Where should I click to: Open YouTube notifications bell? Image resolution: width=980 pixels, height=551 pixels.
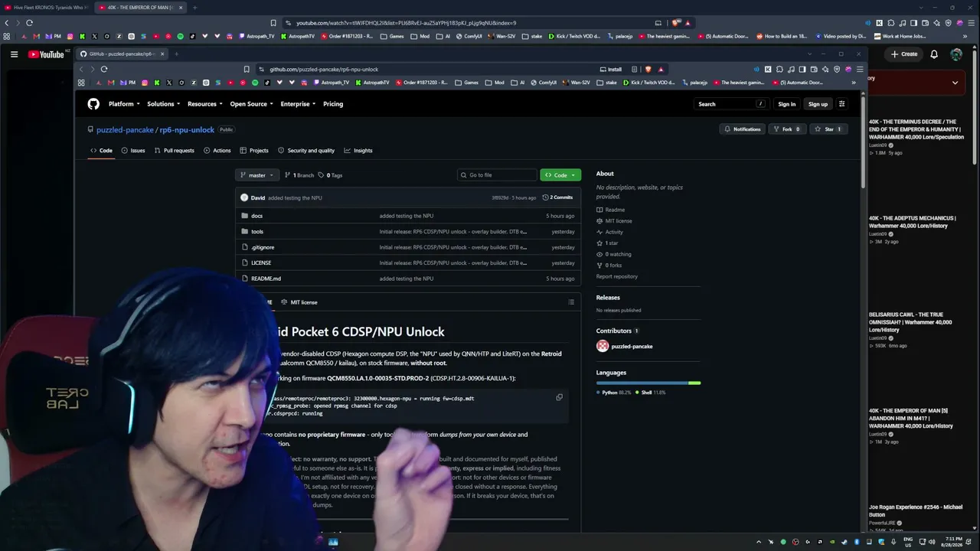[x=934, y=54]
